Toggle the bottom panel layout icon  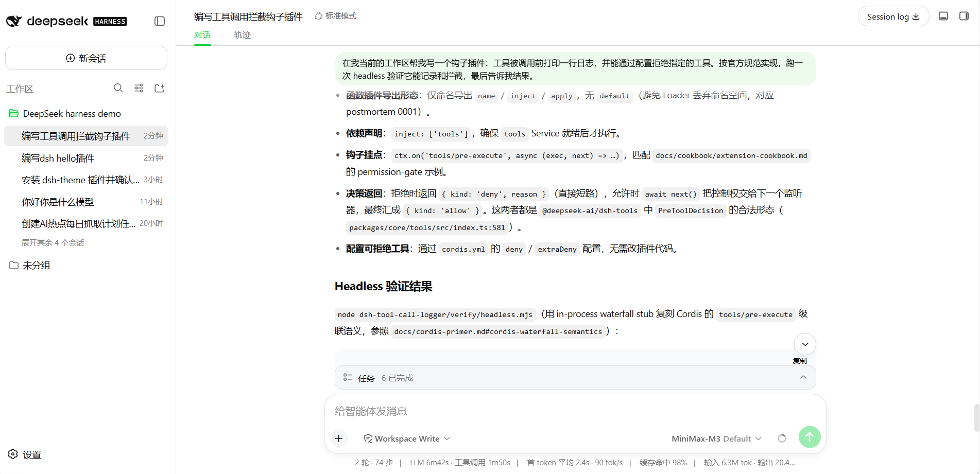point(943,16)
